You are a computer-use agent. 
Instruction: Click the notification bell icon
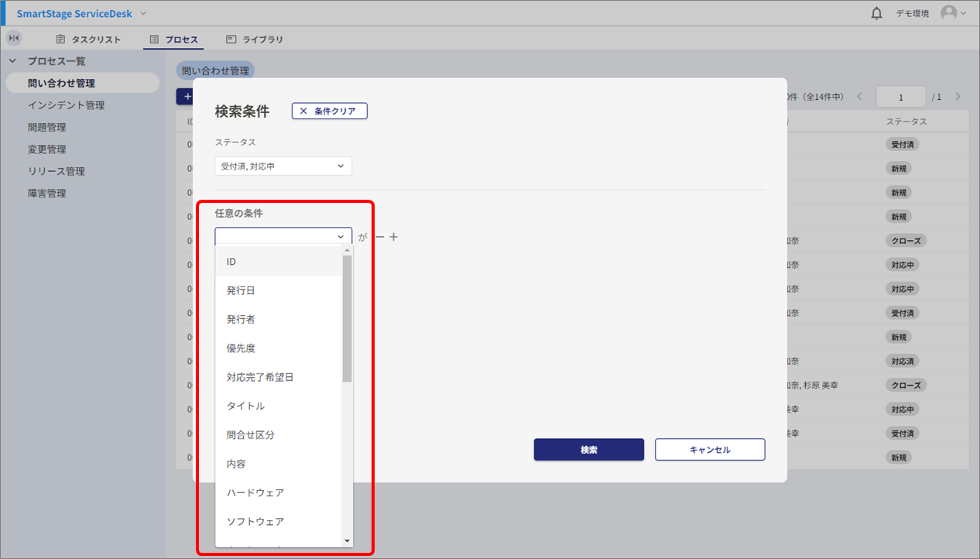[x=876, y=14]
